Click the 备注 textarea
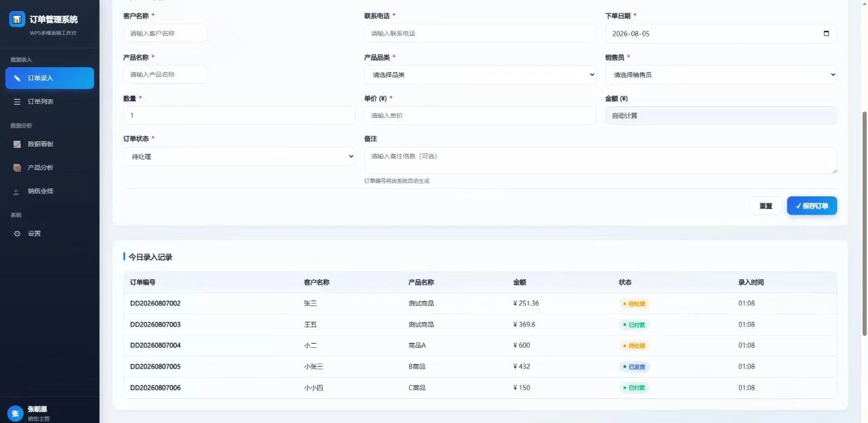Image resolution: width=868 pixels, height=423 pixels. 601,160
